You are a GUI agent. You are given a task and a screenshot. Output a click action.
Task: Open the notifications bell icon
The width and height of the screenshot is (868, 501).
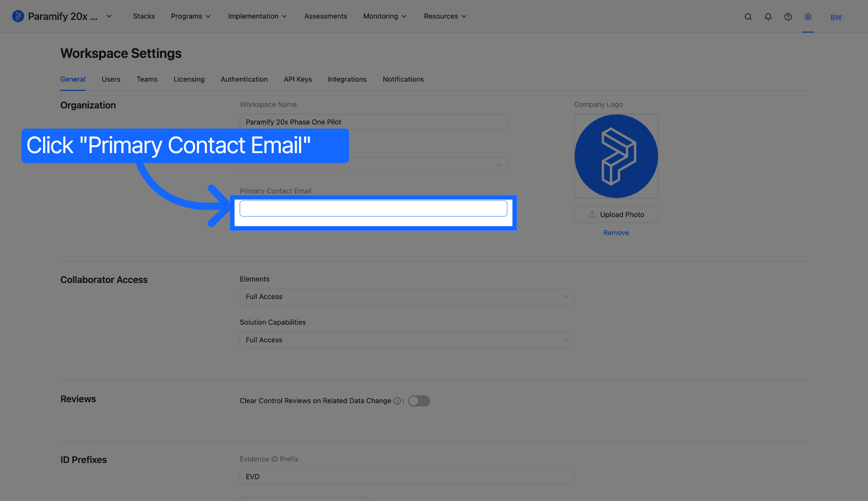tap(768, 17)
